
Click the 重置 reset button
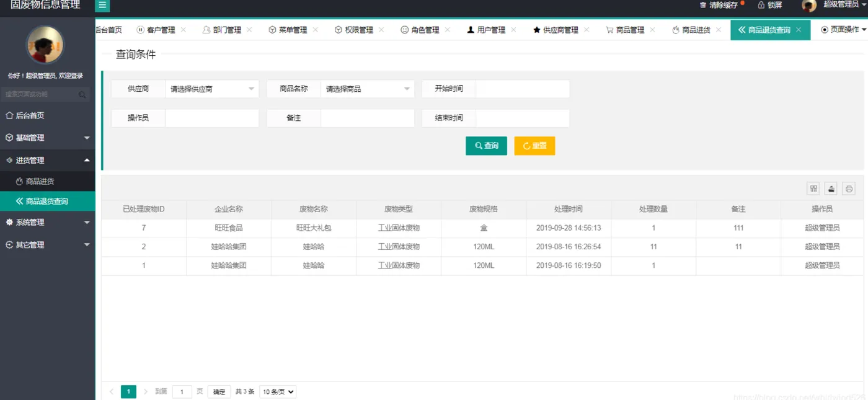[x=534, y=146]
